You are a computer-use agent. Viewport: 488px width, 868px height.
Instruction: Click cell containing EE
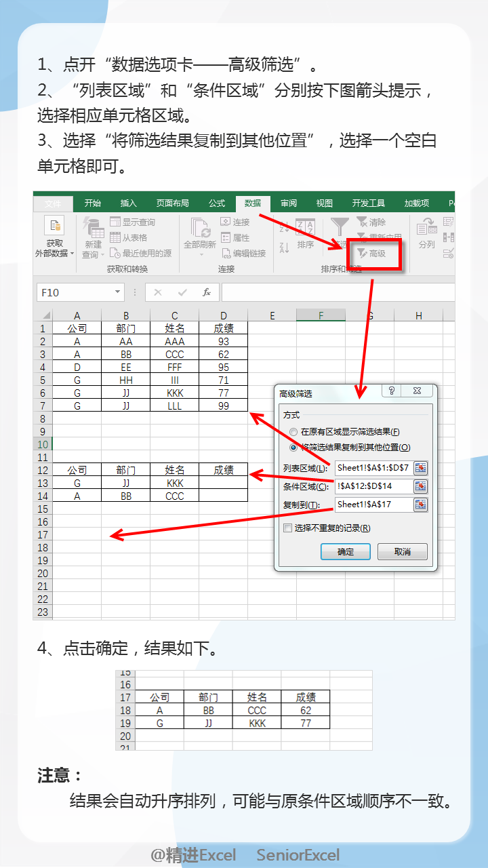(x=126, y=367)
